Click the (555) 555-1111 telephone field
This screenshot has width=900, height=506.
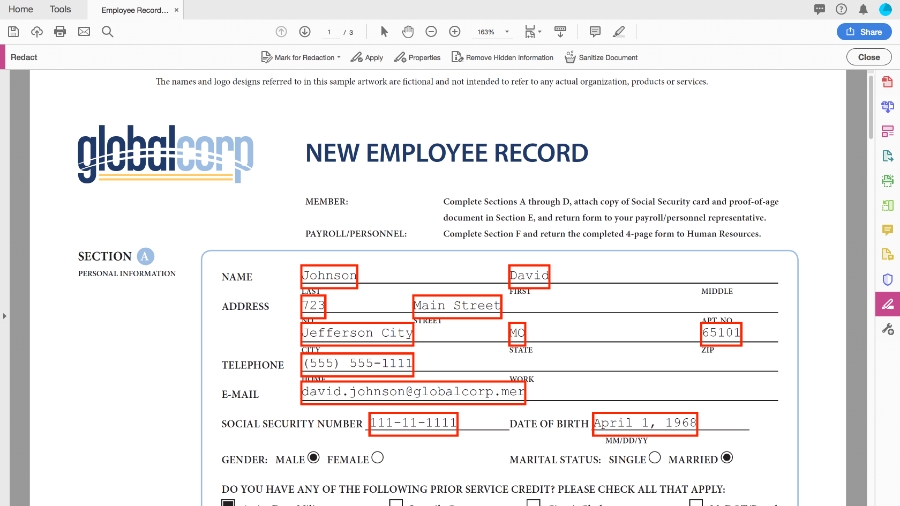[357, 364]
